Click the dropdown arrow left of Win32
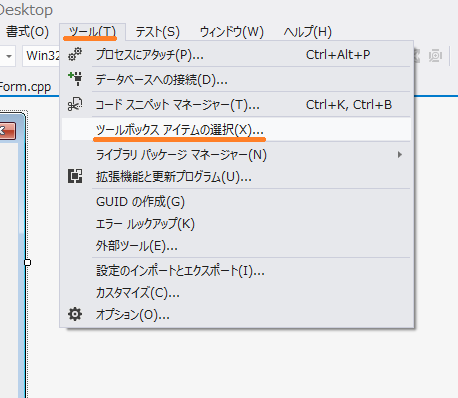Viewport: 458px width, 398px height. tap(9, 56)
